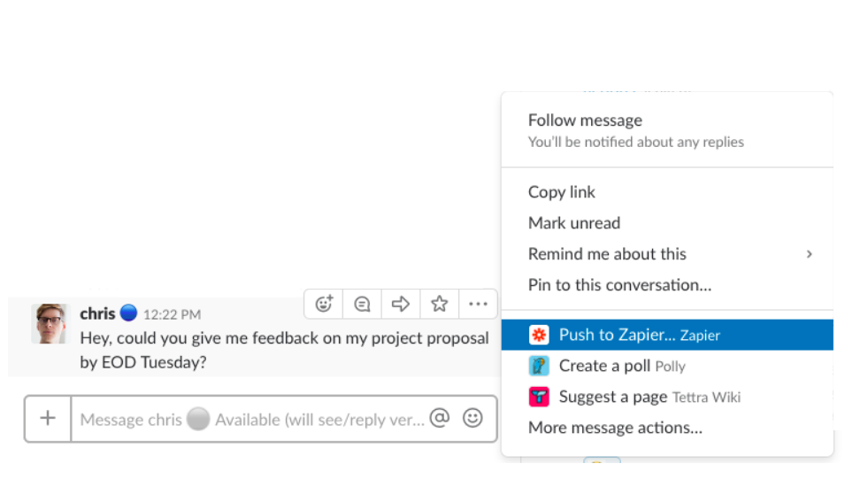Select Mark unread menu item
Screen dimensions: 868x479
574,223
